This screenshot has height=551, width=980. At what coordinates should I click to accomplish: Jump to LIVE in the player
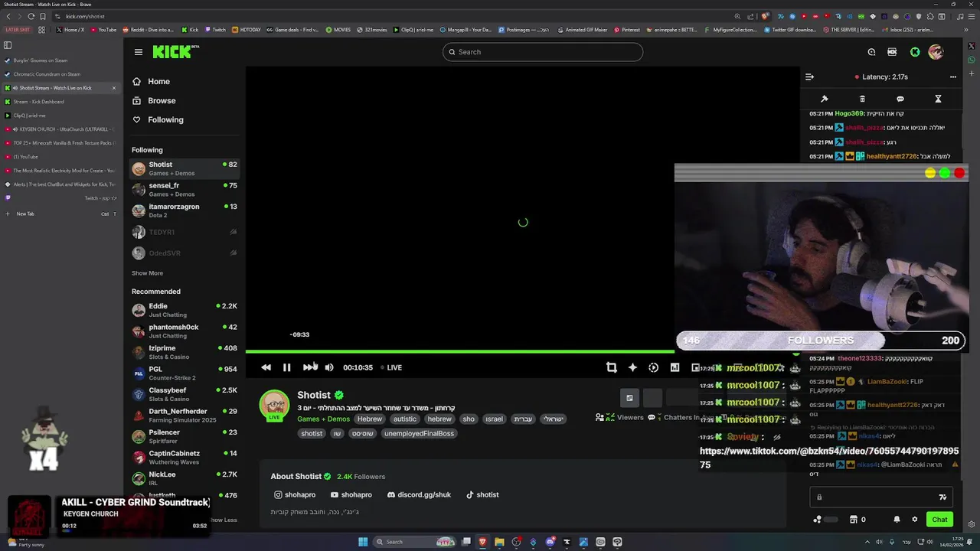click(x=391, y=367)
